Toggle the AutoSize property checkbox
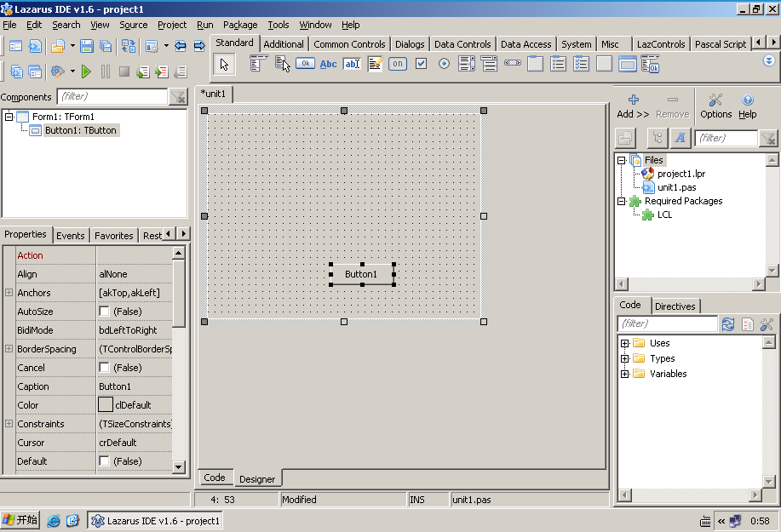 click(104, 312)
